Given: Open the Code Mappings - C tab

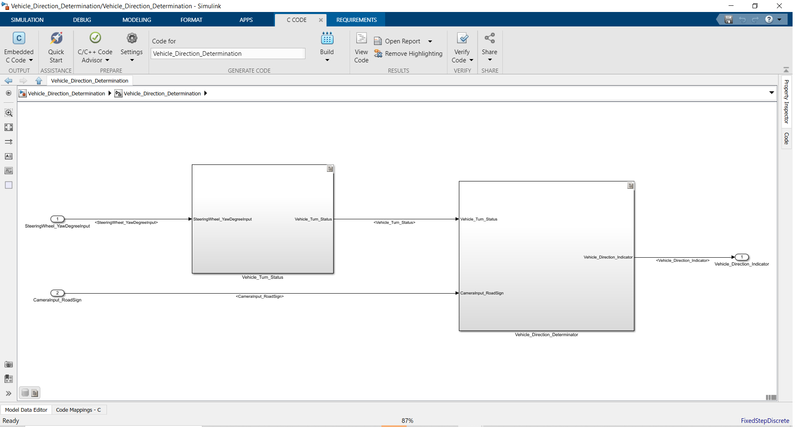Looking at the screenshot, I should point(78,410).
